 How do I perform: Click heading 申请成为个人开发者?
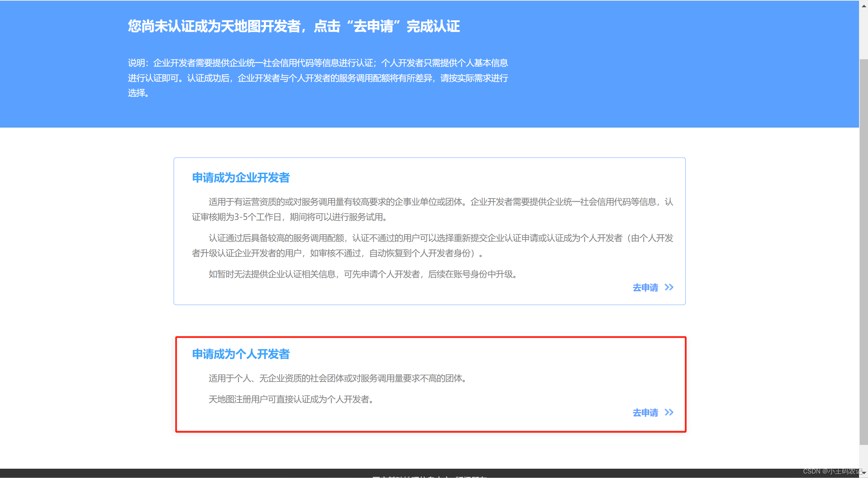tap(241, 354)
